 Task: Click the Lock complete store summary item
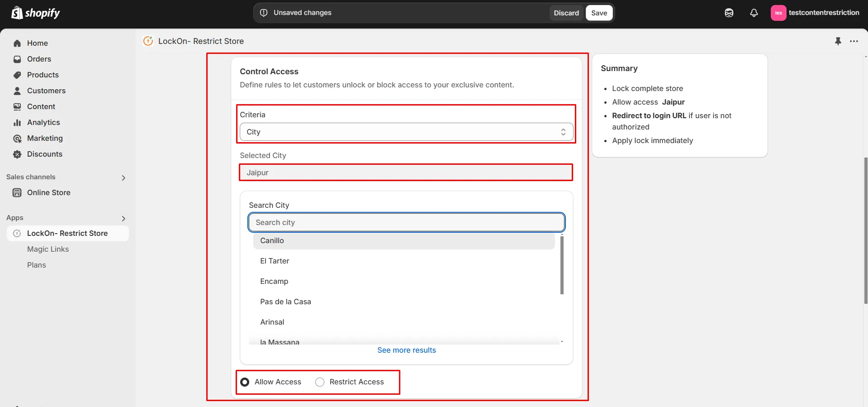(x=647, y=88)
